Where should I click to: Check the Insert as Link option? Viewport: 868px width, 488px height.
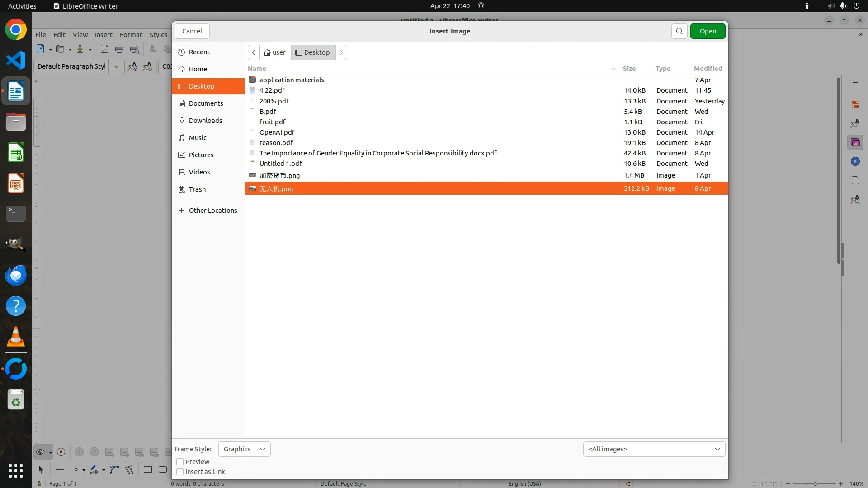point(180,472)
